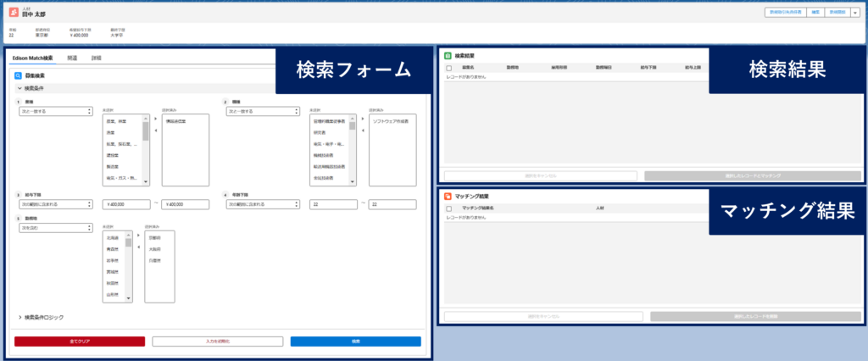The image size is (868, 361).
Task: Click the green 検索結果 panel icon
Action: pyautogui.click(x=448, y=55)
